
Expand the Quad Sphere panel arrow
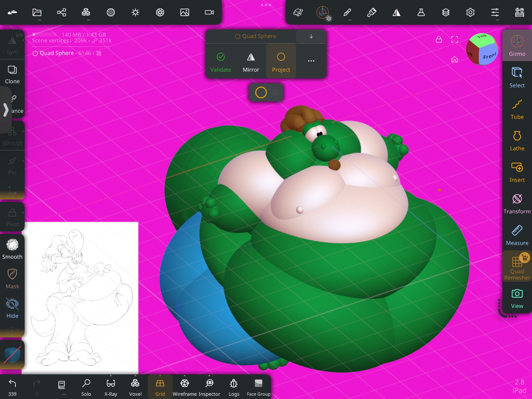point(311,36)
